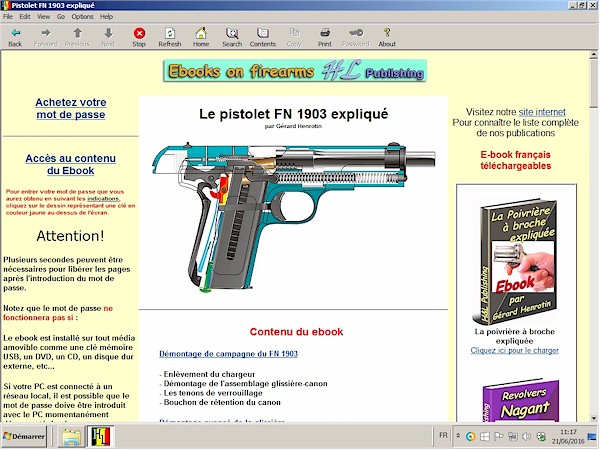This screenshot has width=600, height=450.
Task: Click the scrollbar down arrow
Action: [594, 417]
